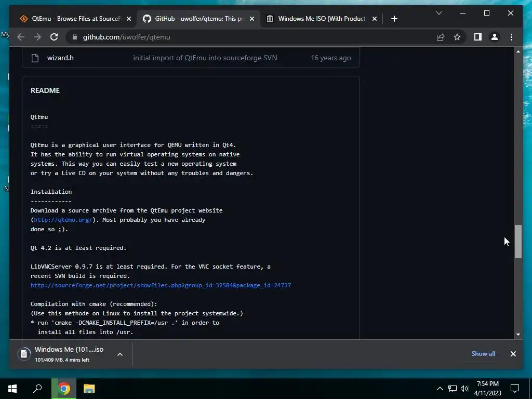The image size is (532, 399).
Task: Open a new browser tab
Action: (x=394, y=19)
